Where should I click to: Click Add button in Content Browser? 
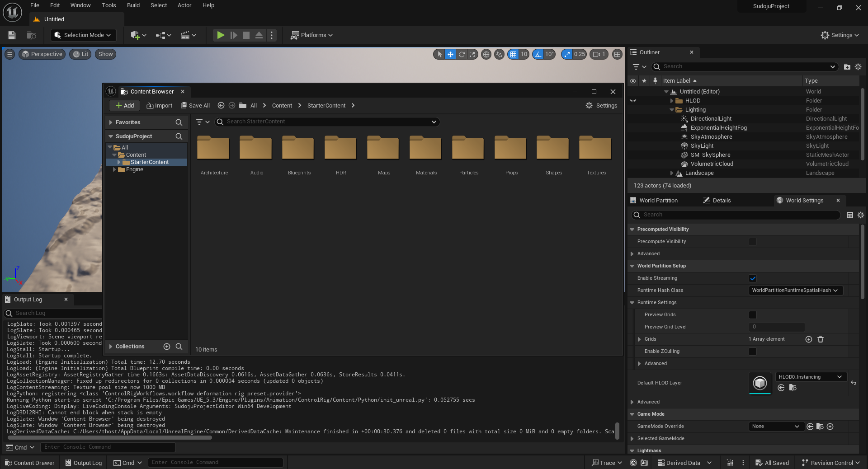(125, 105)
